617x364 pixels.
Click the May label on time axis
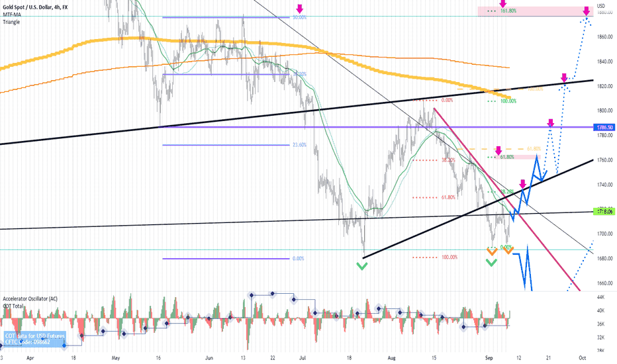116,358
